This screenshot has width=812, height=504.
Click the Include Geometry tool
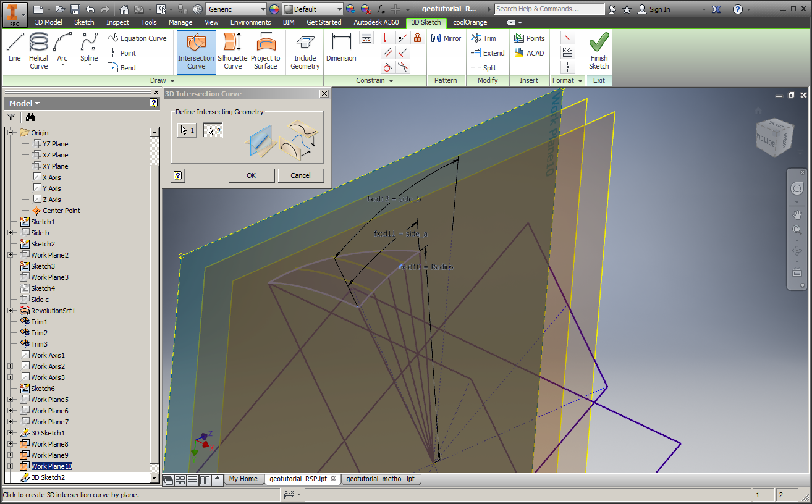click(x=305, y=52)
